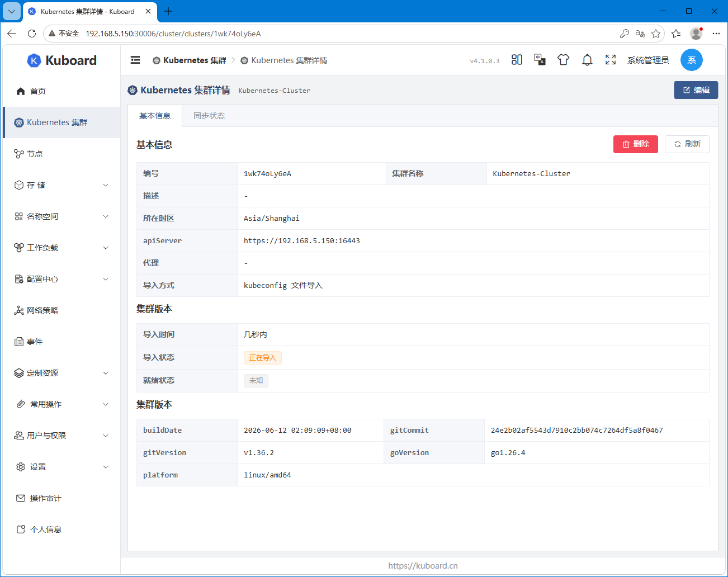The width and height of the screenshot is (728, 577).
Task: Expand the 工作负载 workload submenu
Action: pos(62,248)
